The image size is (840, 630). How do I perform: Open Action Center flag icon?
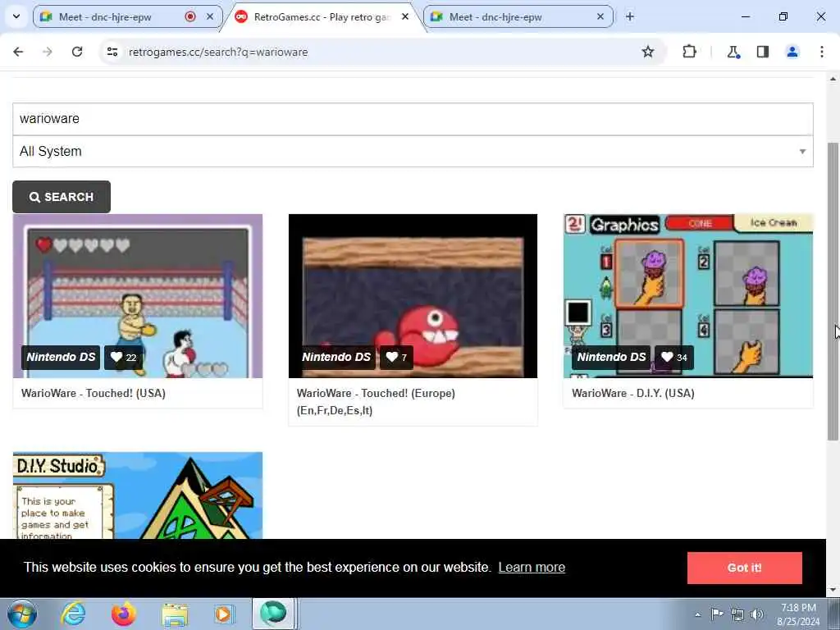click(x=717, y=614)
